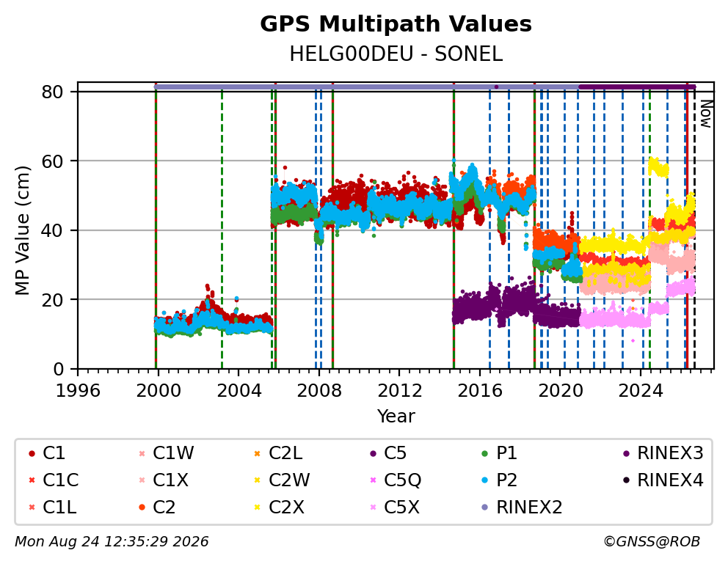Click the MP Value (cm) axis label
The height and width of the screenshot is (564, 728).
(x=22, y=230)
